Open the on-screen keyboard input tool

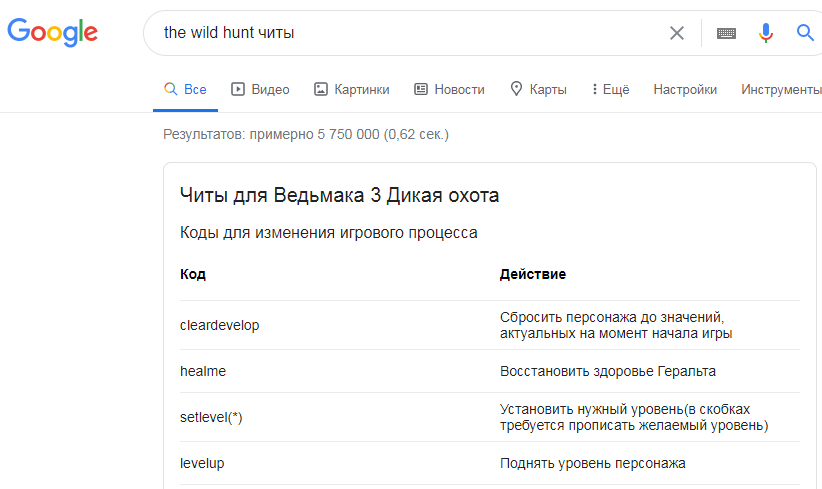(726, 33)
